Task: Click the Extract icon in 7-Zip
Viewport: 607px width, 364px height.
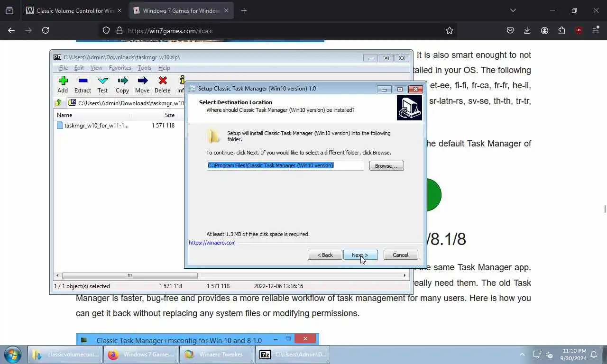Action: coord(83,80)
